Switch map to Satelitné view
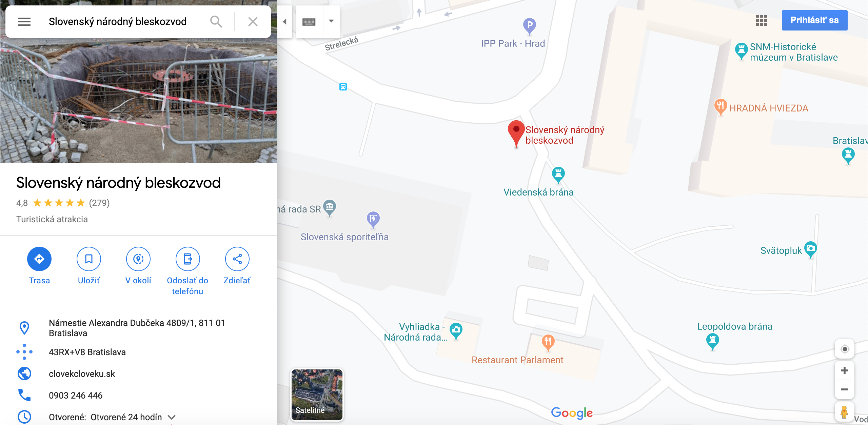868x425 pixels. pos(317,395)
